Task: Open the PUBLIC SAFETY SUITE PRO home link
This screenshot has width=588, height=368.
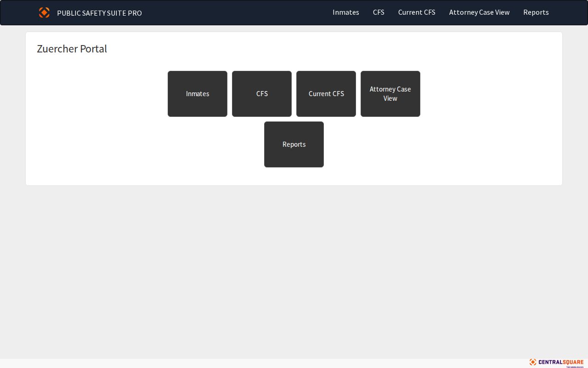Action: coord(99,13)
